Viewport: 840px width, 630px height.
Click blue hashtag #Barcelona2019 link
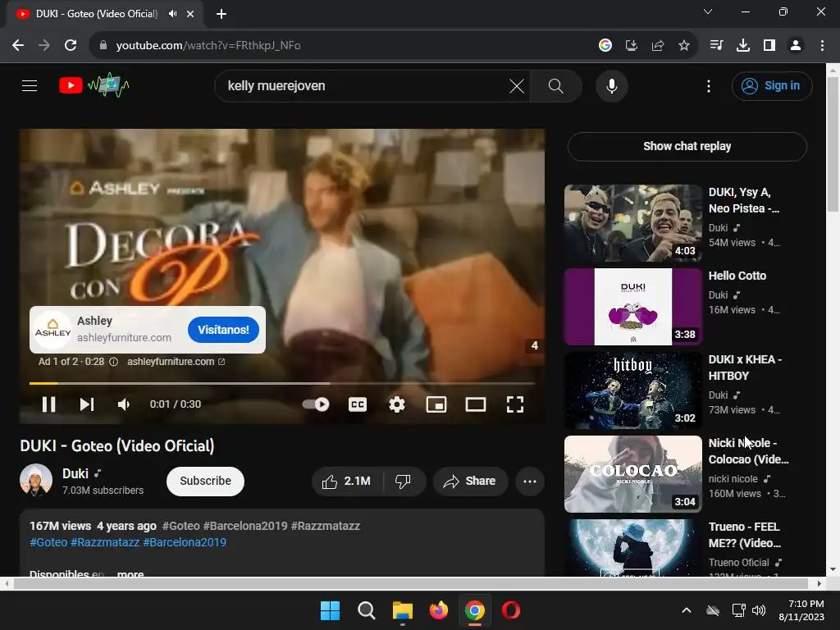tap(185, 542)
